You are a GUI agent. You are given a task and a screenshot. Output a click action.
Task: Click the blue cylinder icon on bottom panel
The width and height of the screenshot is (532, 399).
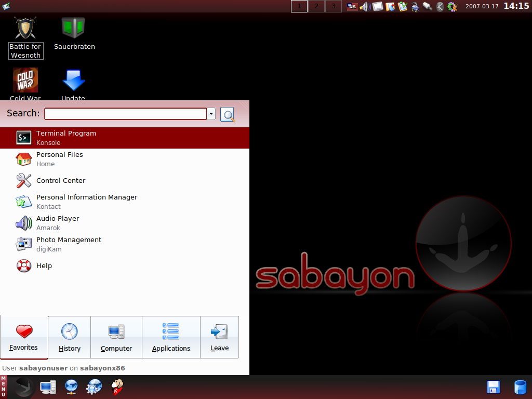click(520, 388)
